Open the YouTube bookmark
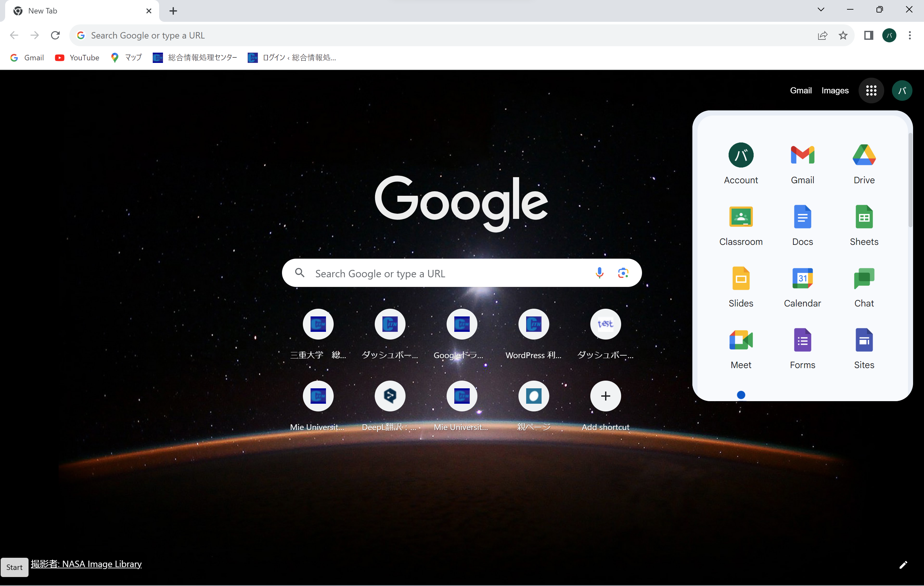 coord(77,57)
